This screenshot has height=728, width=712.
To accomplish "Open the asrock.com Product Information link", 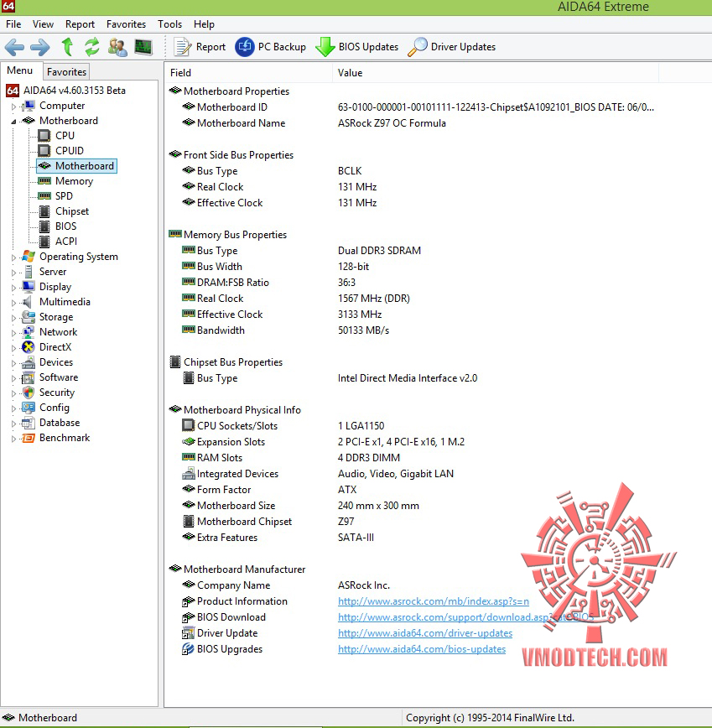I will click(433, 601).
